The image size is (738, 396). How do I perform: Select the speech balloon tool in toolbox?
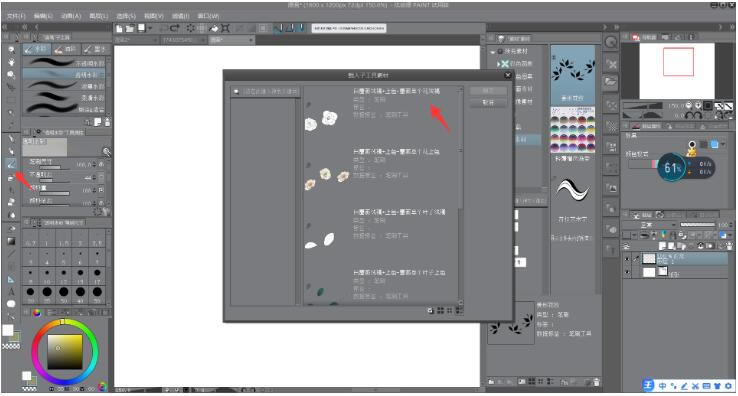11,304
